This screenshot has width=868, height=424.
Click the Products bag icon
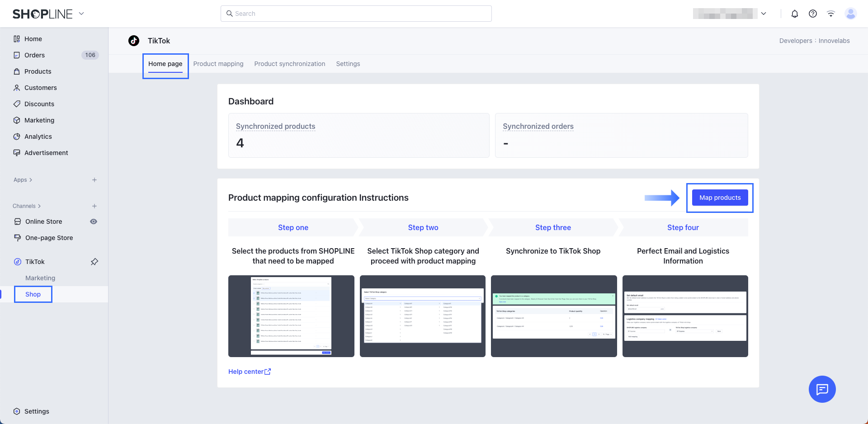tap(17, 71)
